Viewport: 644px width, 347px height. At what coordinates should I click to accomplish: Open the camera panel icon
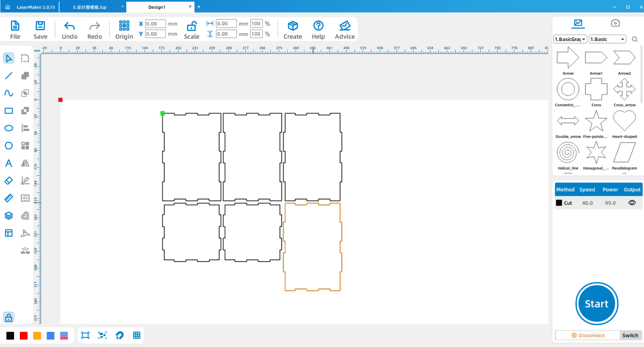tap(615, 23)
